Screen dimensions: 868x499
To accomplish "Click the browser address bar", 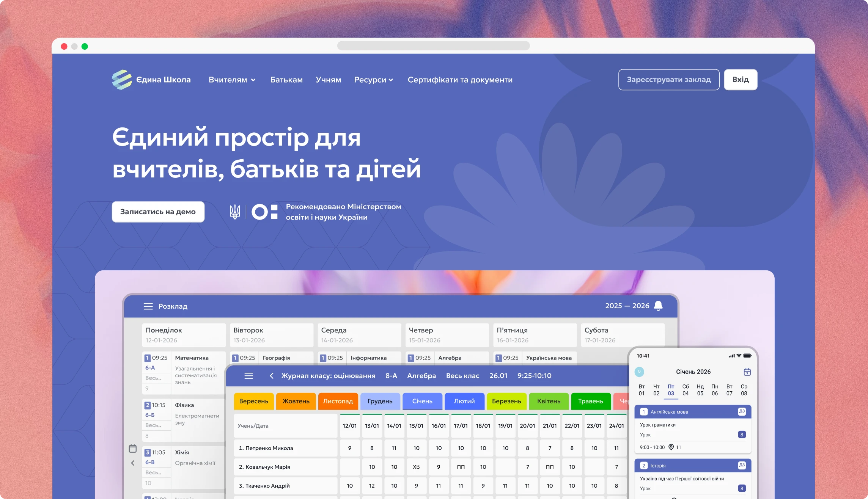I will click(x=433, y=46).
